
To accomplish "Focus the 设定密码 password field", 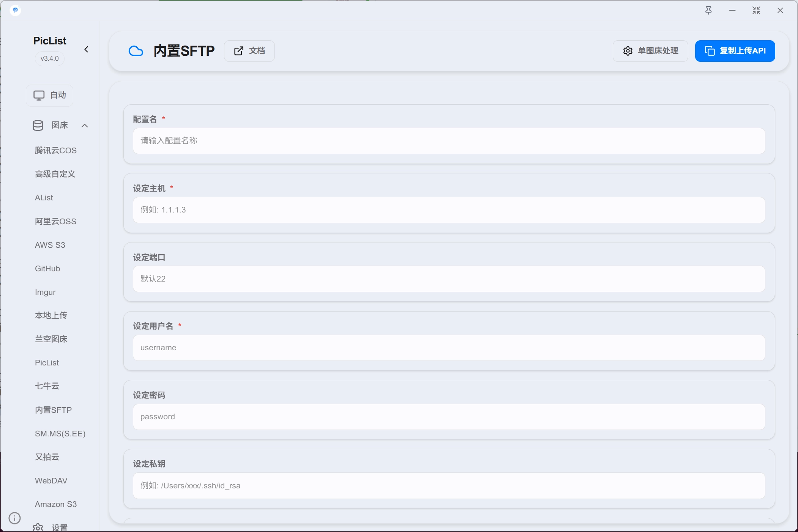I will pyautogui.click(x=449, y=417).
